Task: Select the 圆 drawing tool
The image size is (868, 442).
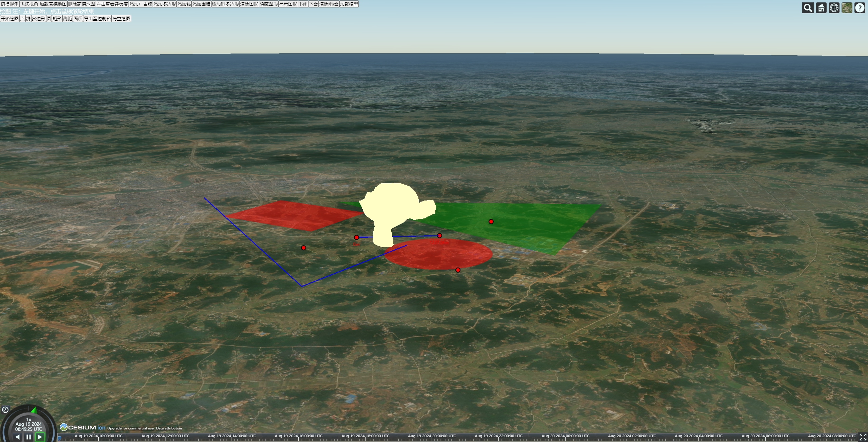Action: point(49,19)
